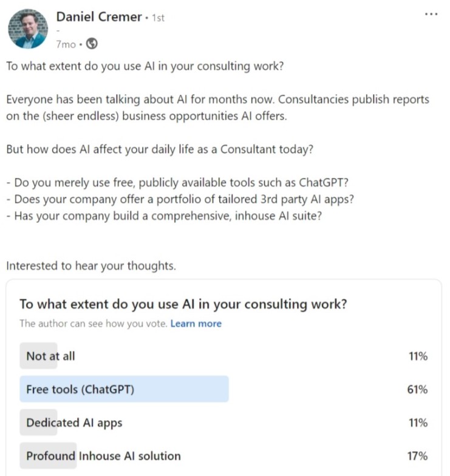Click the 1st connection degree badge
This screenshot has width=450, height=476.
158,18
